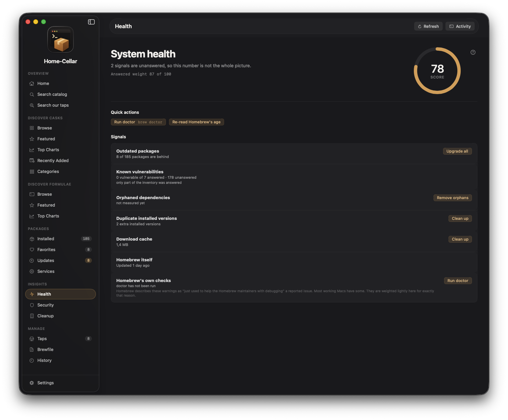
Task: Click 'Known vulnerabilities' signal title
Action: (140, 172)
